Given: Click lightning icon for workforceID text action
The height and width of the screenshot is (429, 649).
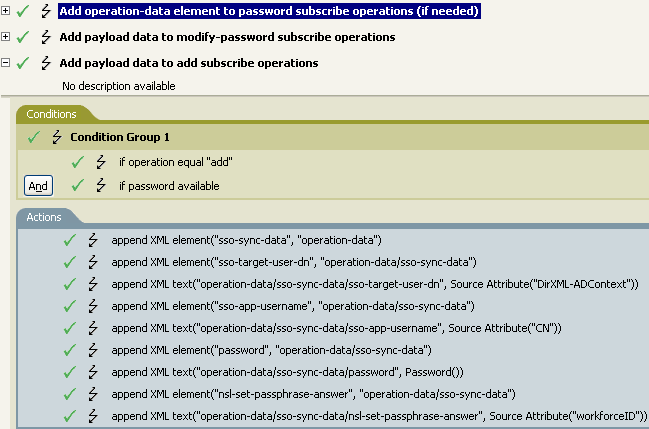Looking at the screenshot, I should (x=93, y=416).
